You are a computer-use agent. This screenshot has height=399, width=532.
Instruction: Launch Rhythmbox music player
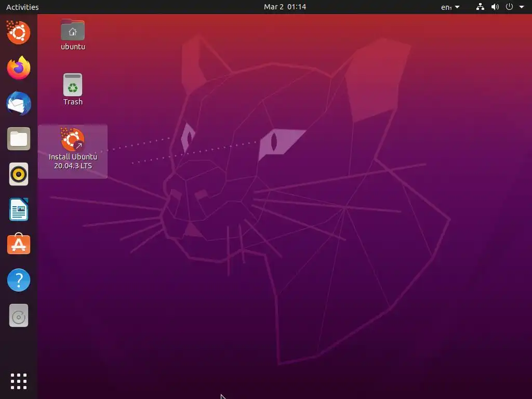[19, 175]
